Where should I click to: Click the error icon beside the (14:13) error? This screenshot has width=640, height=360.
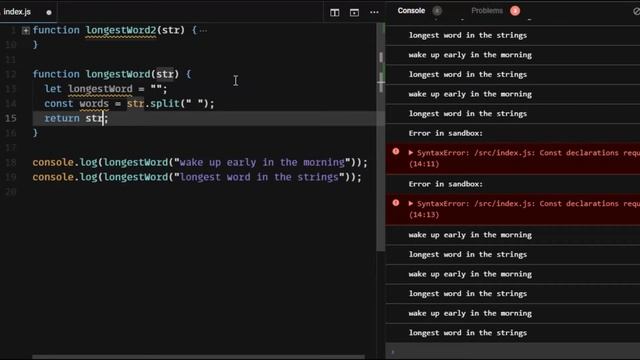tap(396, 202)
